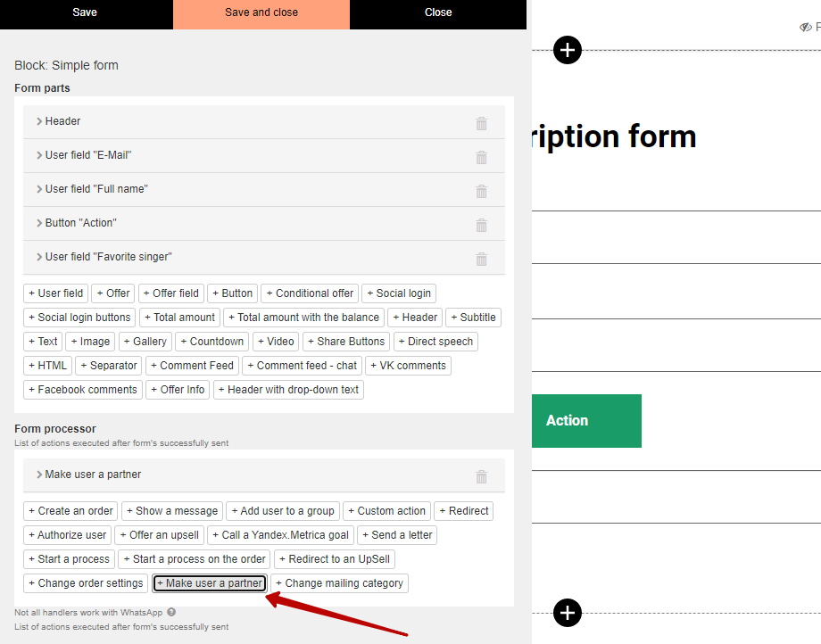Add a Countdown part
The height and width of the screenshot is (644, 821).
pos(212,342)
